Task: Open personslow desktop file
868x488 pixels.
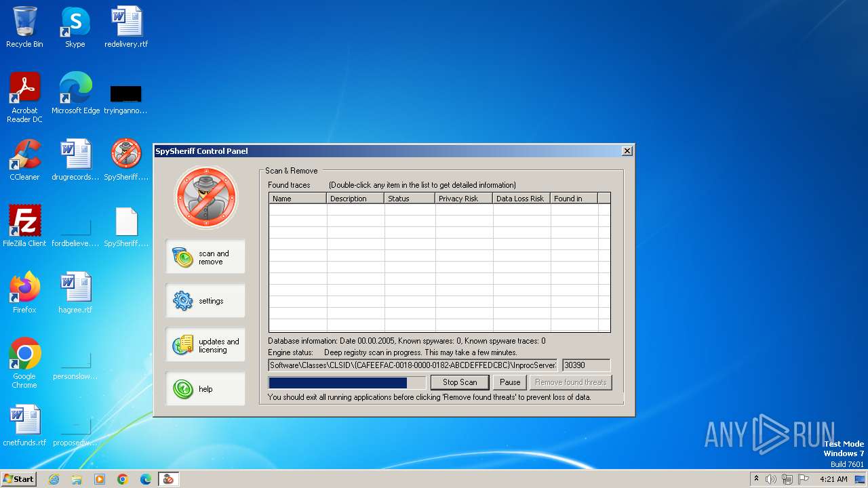Action: [75, 365]
